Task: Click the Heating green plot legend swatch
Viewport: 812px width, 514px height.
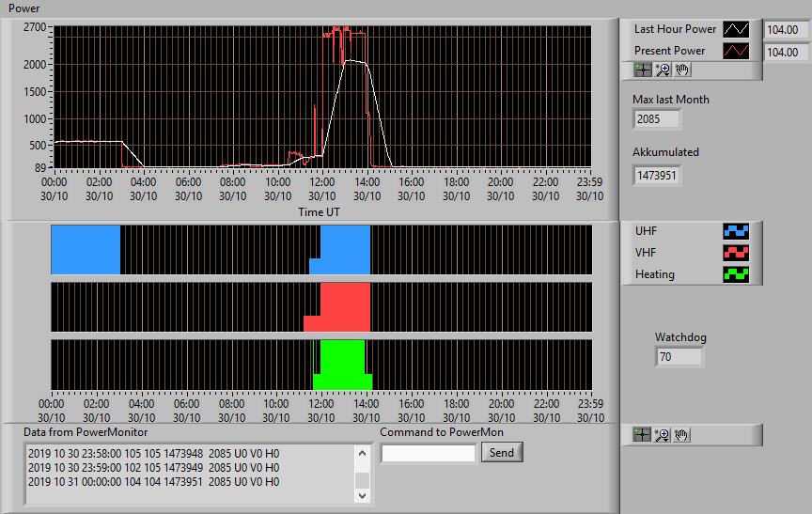Action: [x=736, y=274]
